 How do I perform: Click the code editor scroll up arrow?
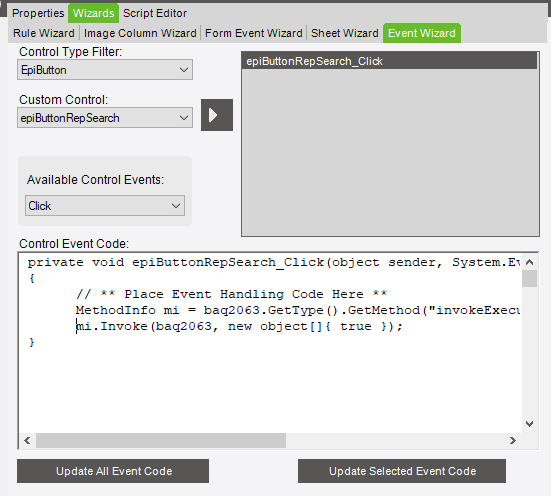[x=530, y=262]
